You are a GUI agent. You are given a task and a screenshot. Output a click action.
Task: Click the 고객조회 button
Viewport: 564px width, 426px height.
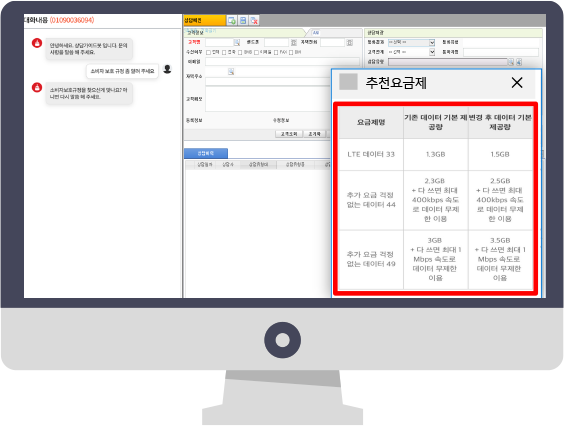pyautogui.click(x=289, y=134)
